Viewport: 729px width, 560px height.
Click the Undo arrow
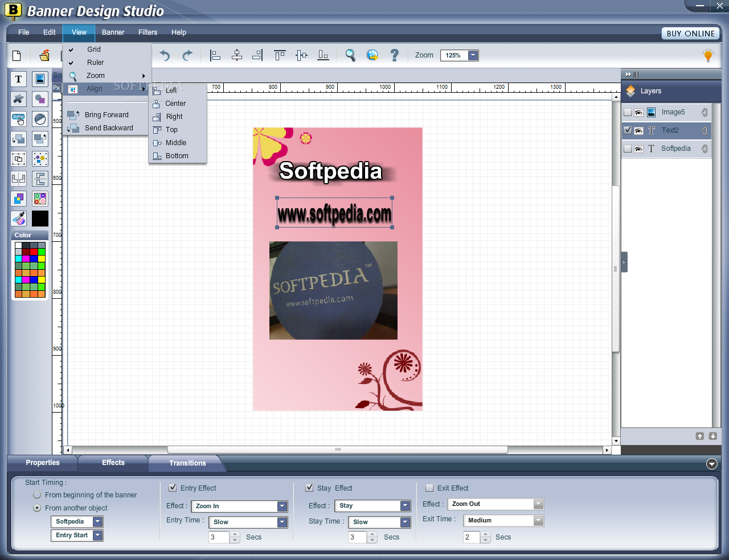[x=165, y=55]
